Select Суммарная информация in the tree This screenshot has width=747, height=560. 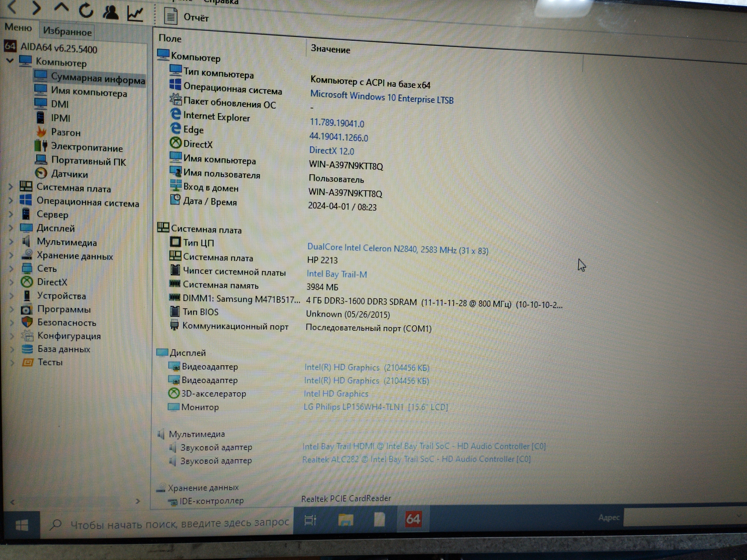[90, 78]
